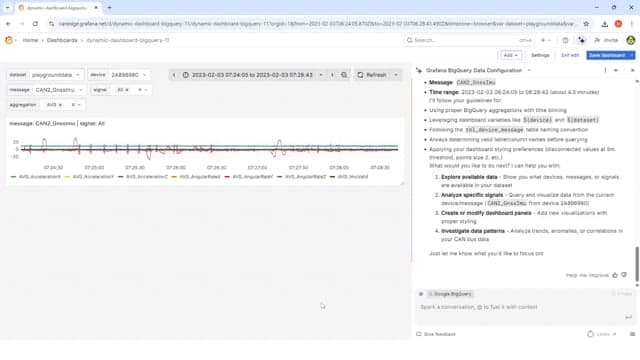Viewport: 640px width, 360px height.
Task: Remove AVG value from aggregation variable
Action: (60, 105)
